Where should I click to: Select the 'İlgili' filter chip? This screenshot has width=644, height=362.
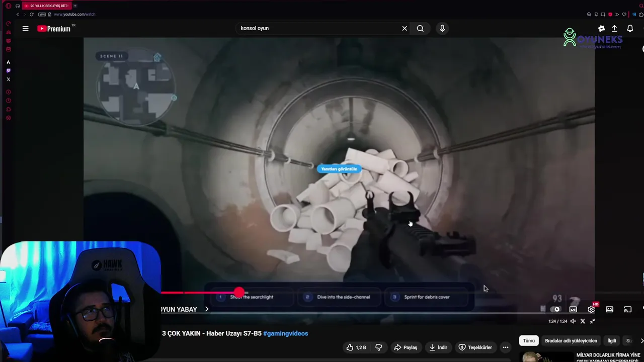tap(612, 340)
